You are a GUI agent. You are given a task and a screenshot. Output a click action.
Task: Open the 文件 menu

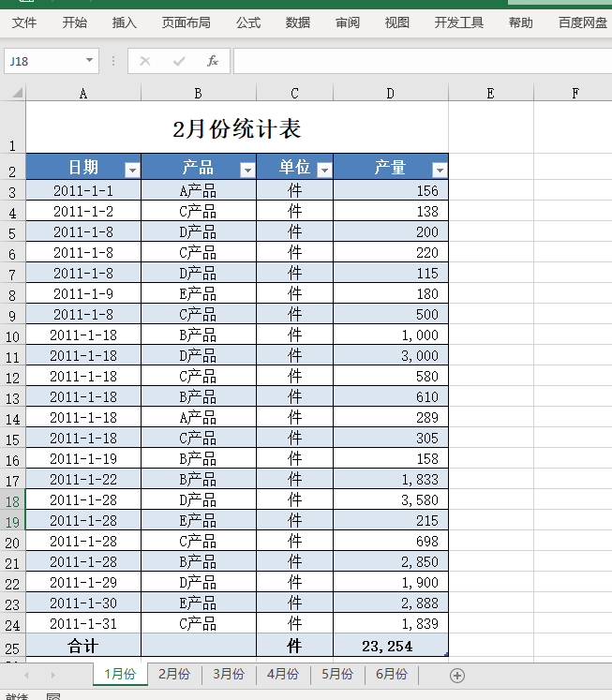24,22
